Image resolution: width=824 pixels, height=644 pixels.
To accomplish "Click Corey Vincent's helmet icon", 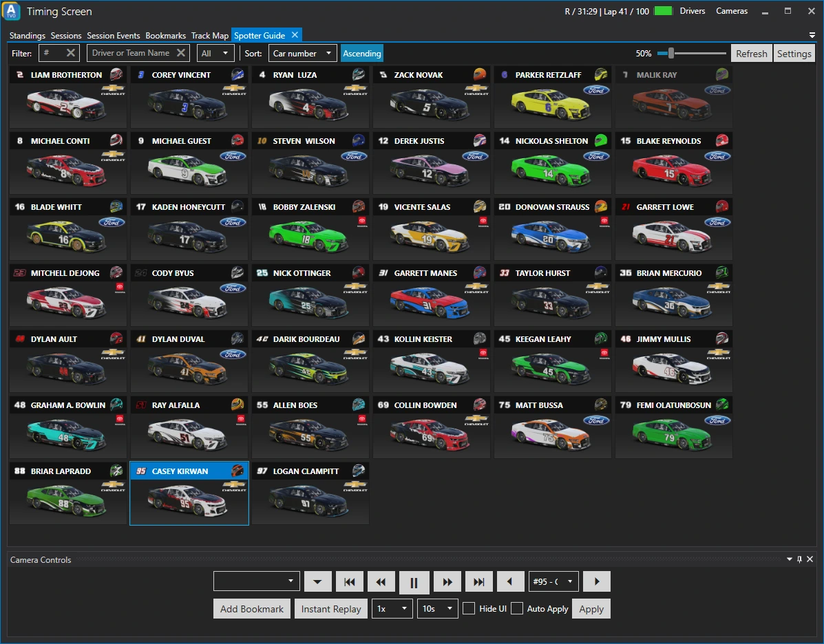I will 237,74.
